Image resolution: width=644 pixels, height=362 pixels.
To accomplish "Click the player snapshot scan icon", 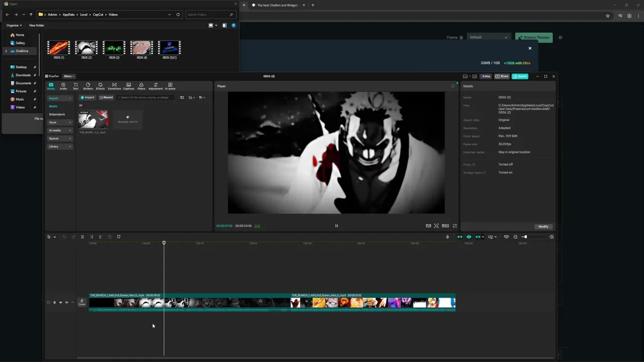I will pyautogui.click(x=436, y=226).
